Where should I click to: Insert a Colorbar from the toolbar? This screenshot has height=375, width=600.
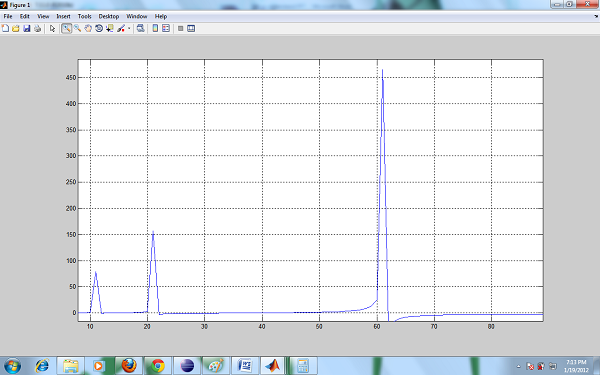click(155, 28)
